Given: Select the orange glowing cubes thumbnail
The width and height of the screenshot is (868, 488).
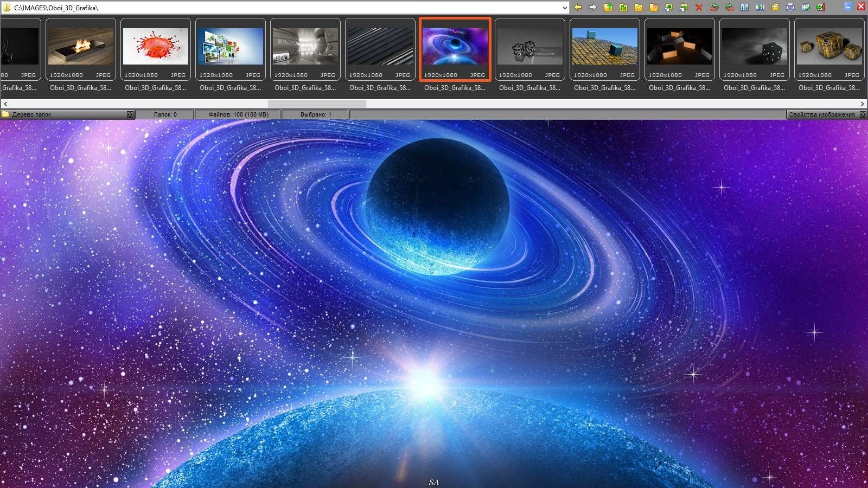Looking at the screenshot, I should click(x=680, y=49).
